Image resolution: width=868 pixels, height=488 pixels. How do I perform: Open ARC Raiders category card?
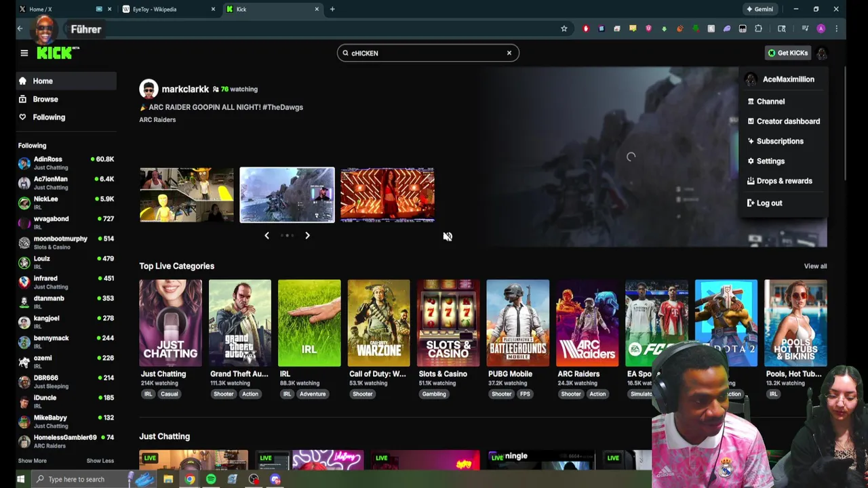[x=587, y=323]
